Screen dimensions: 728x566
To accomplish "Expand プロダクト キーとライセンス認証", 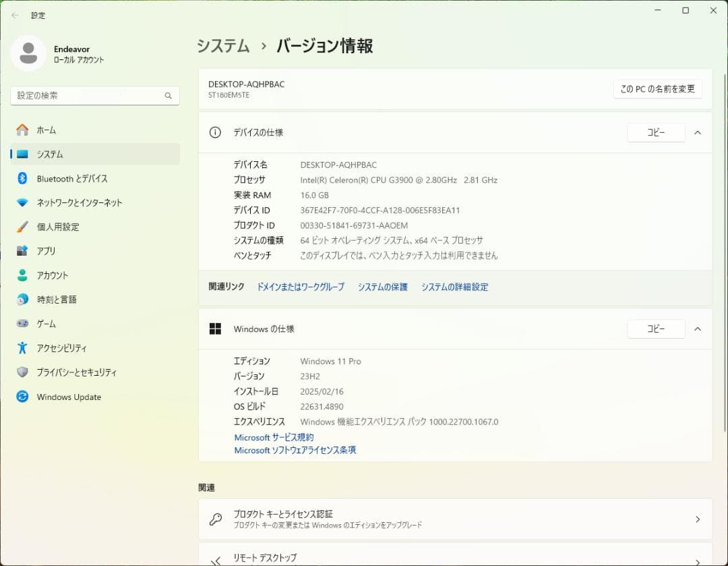I will [455, 519].
